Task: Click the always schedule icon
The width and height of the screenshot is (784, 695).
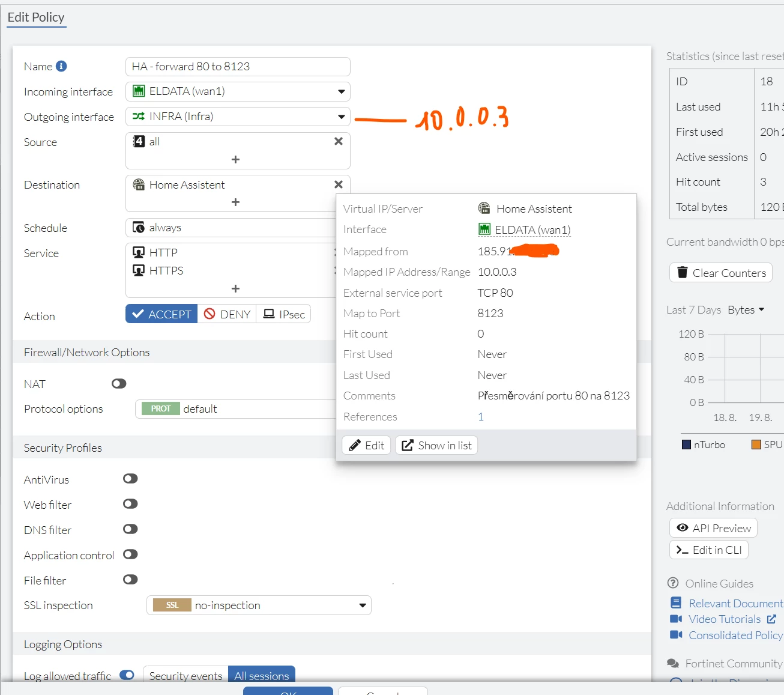Action: coord(139,227)
